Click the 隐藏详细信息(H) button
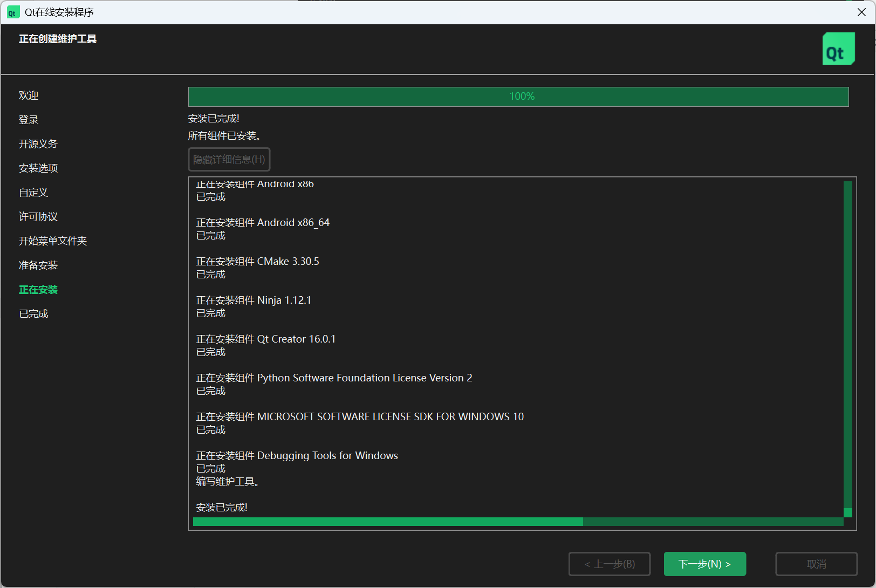This screenshot has width=876, height=588. [x=229, y=160]
